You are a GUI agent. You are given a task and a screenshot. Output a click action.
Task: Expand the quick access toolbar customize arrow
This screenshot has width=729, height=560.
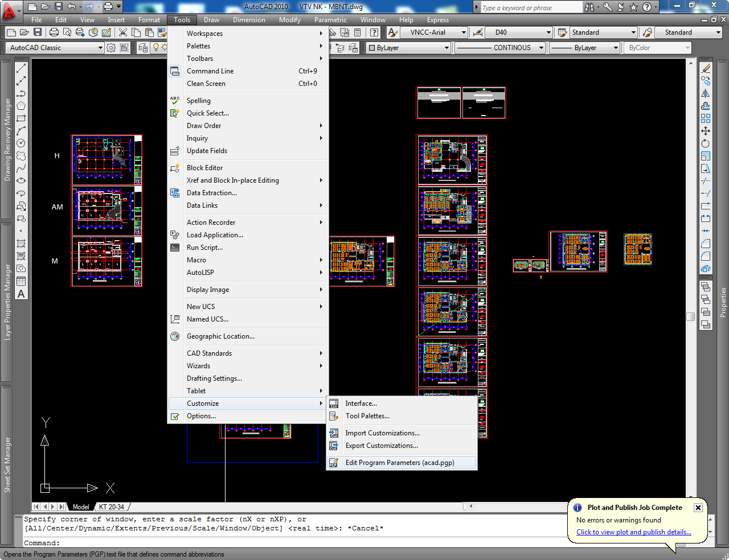pos(119,7)
